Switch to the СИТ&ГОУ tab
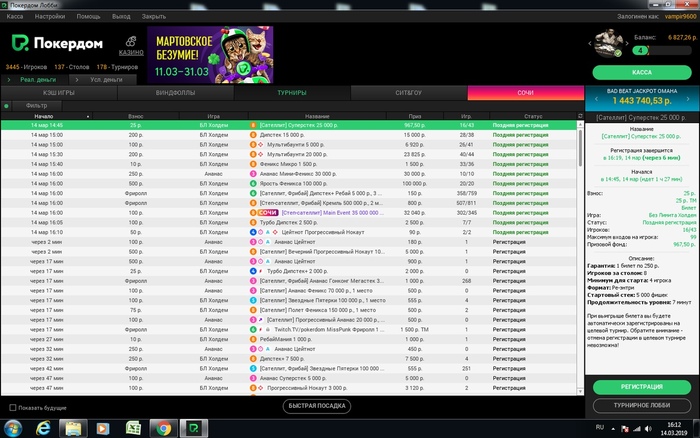This screenshot has height=438, width=700. click(408, 93)
